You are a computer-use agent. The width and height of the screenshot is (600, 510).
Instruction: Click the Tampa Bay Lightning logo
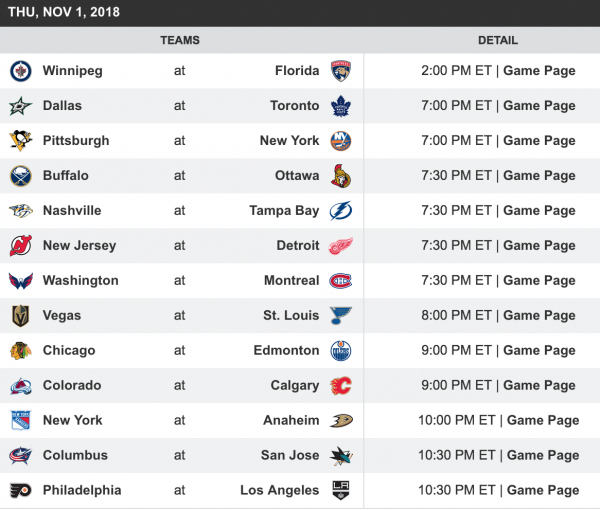click(x=340, y=211)
